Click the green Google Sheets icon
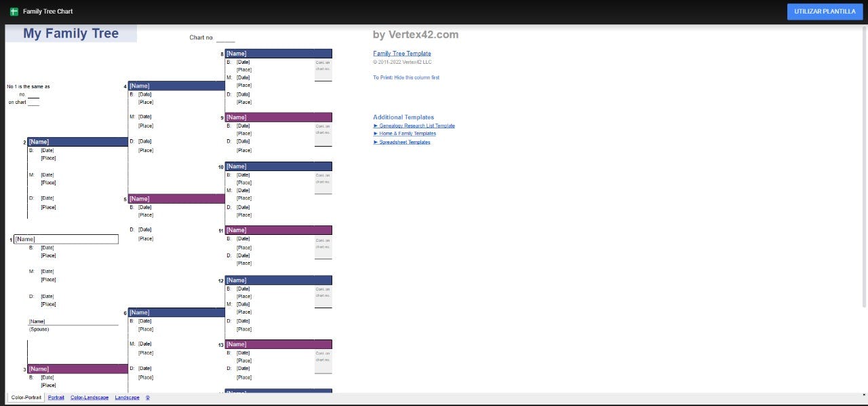Image resolution: width=868 pixels, height=406 pixels. 14,12
